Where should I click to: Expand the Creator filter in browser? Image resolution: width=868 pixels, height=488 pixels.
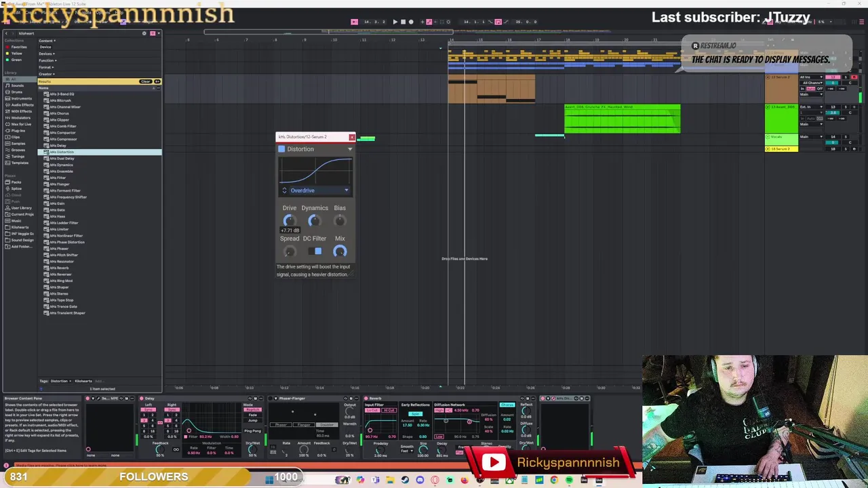coord(47,74)
